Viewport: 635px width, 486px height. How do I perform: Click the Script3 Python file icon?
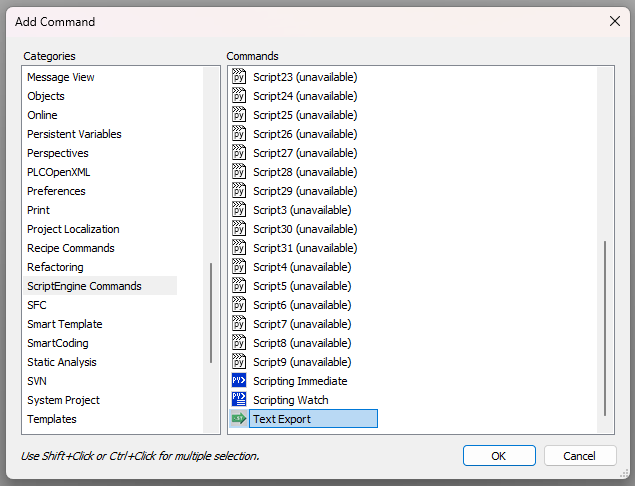pos(239,210)
